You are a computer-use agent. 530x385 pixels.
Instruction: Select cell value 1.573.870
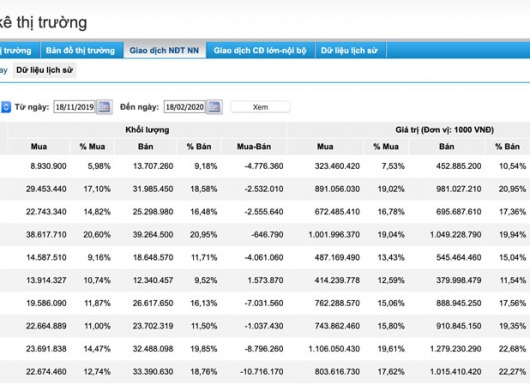click(x=265, y=280)
